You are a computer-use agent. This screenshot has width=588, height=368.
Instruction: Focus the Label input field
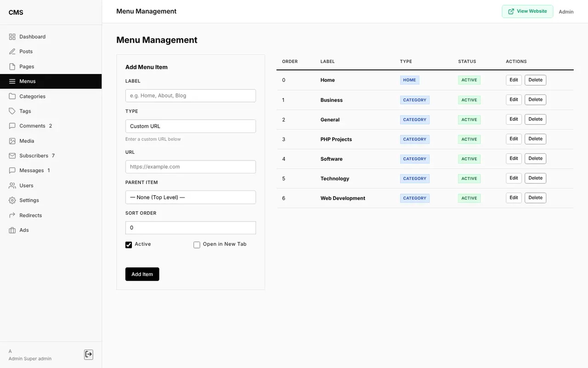[x=191, y=96]
